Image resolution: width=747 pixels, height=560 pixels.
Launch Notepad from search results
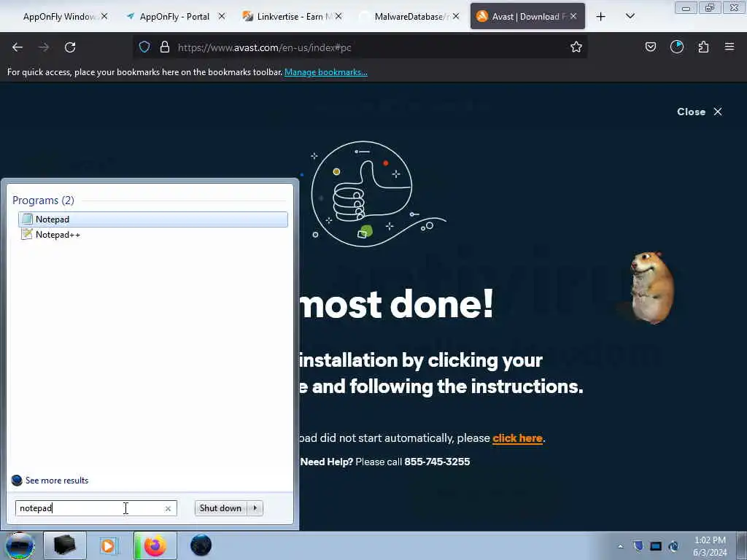(153, 219)
